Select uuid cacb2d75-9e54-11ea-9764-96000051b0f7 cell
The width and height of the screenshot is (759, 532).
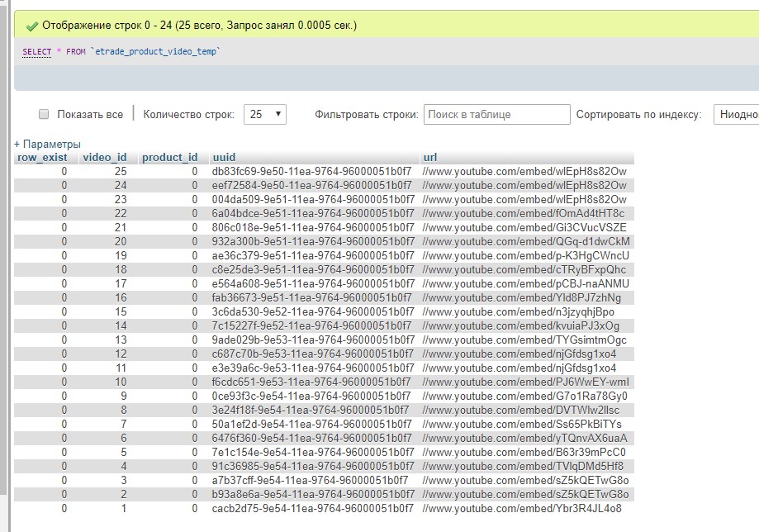(x=313, y=508)
